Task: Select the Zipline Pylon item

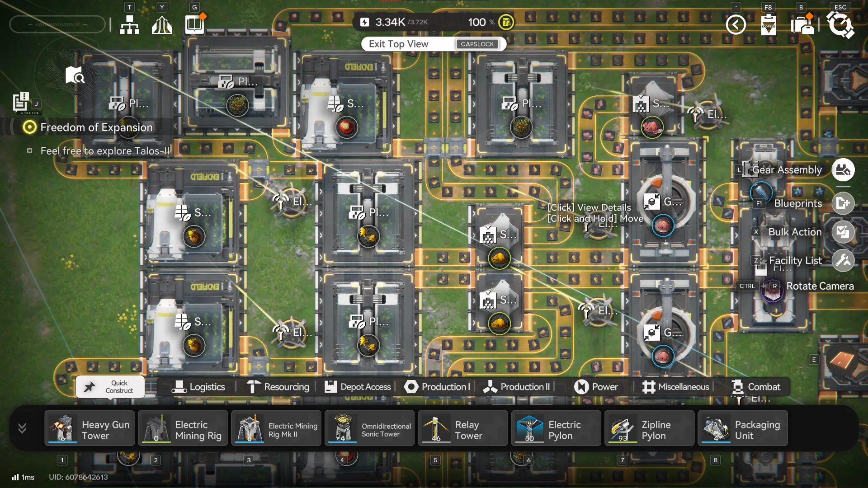Action: click(x=650, y=428)
